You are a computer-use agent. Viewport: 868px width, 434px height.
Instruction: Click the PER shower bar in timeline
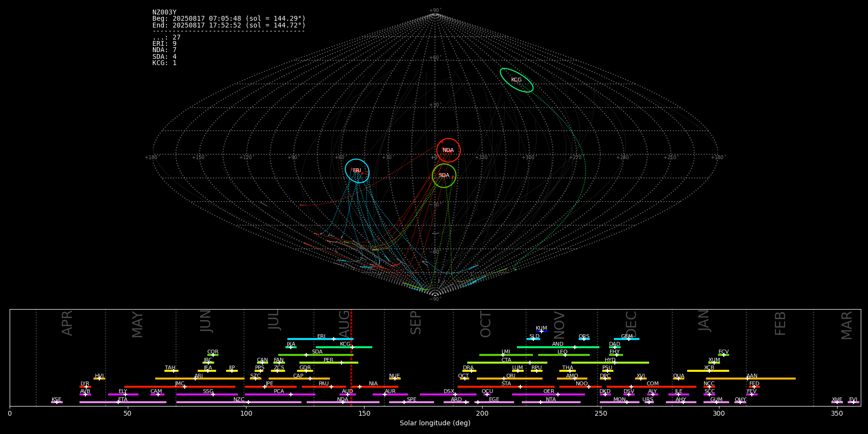329,363
